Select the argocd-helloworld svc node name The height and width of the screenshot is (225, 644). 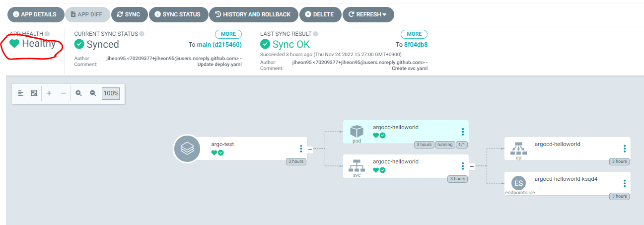(396, 161)
